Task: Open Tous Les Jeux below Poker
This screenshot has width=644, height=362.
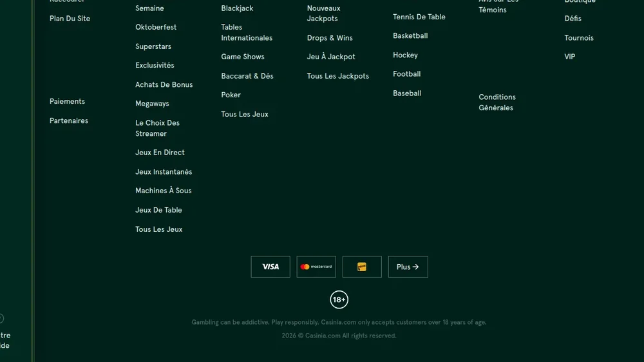Action: click(x=245, y=114)
